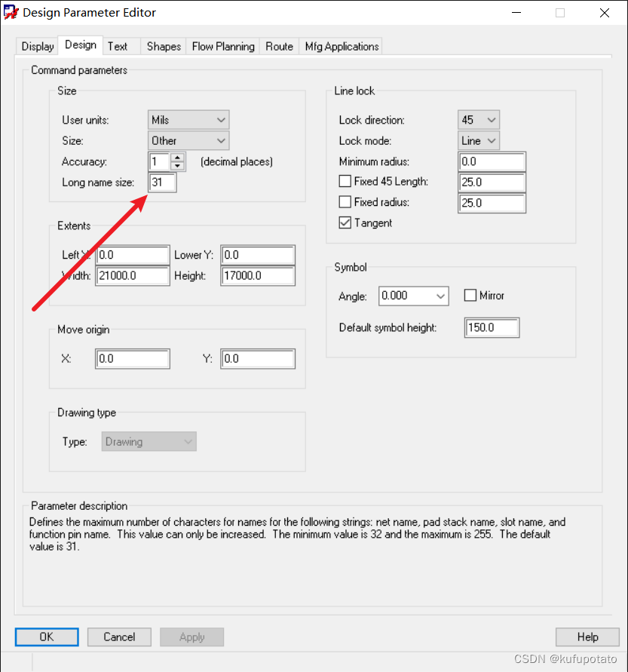Click the Help button
The height and width of the screenshot is (672, 628).
(x=587, y=637)
